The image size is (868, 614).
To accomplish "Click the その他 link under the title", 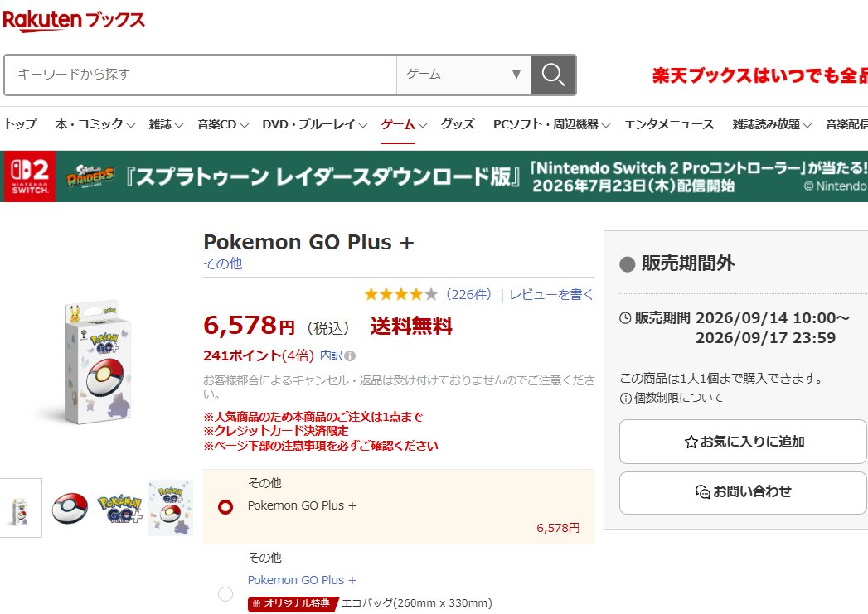I will 222,263.
